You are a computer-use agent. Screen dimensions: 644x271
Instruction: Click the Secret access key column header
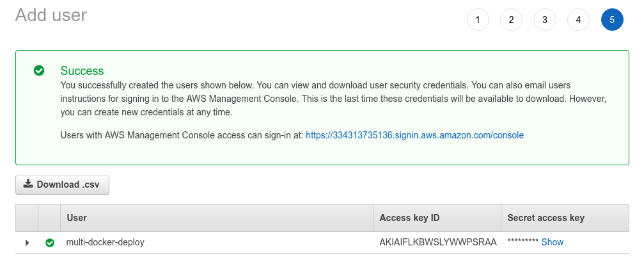(x=546, y=218)
